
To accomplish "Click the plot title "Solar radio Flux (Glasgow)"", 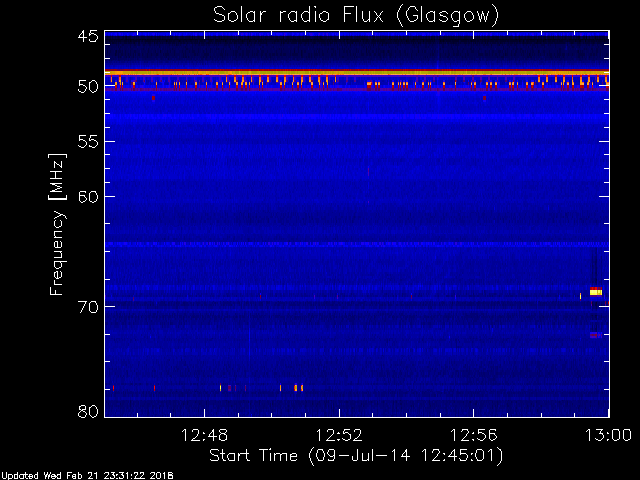I will tap(356, 16).
